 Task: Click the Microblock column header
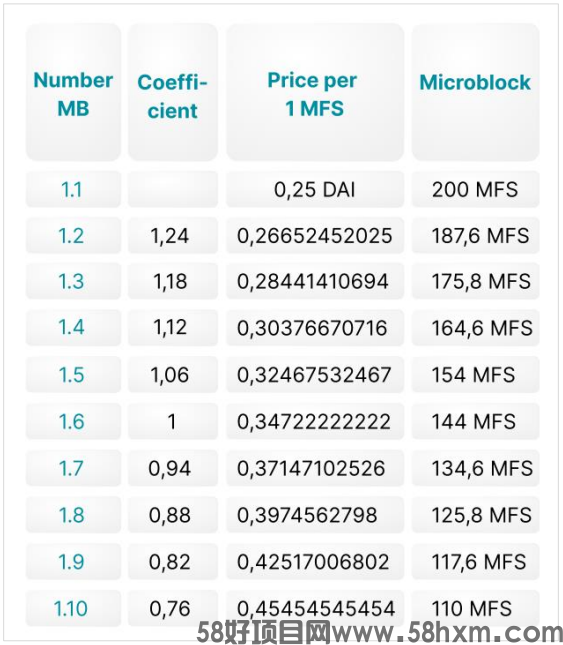[x=475, y=92]
